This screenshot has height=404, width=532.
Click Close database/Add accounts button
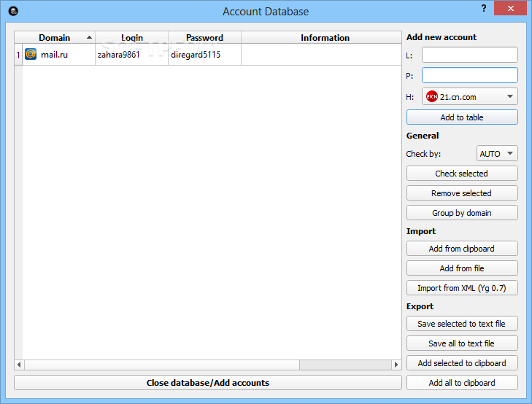[x=208, y=383]
